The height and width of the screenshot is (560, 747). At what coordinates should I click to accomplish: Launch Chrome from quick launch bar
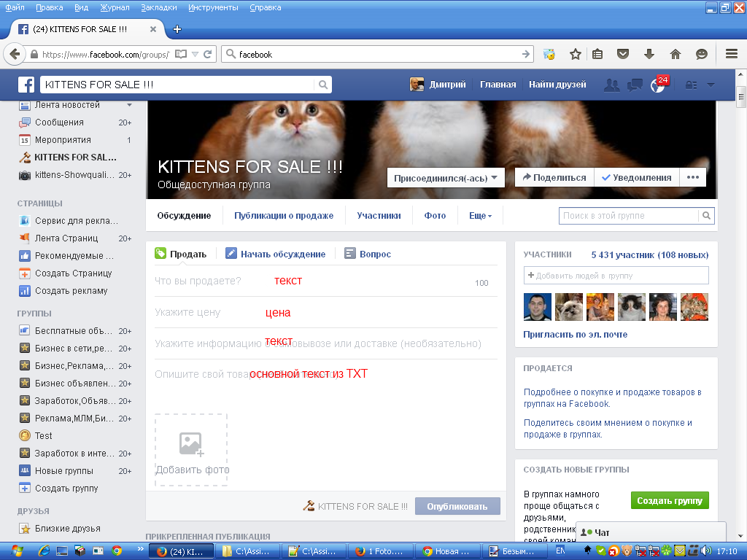pyautogui.click(x=117, y=551)
